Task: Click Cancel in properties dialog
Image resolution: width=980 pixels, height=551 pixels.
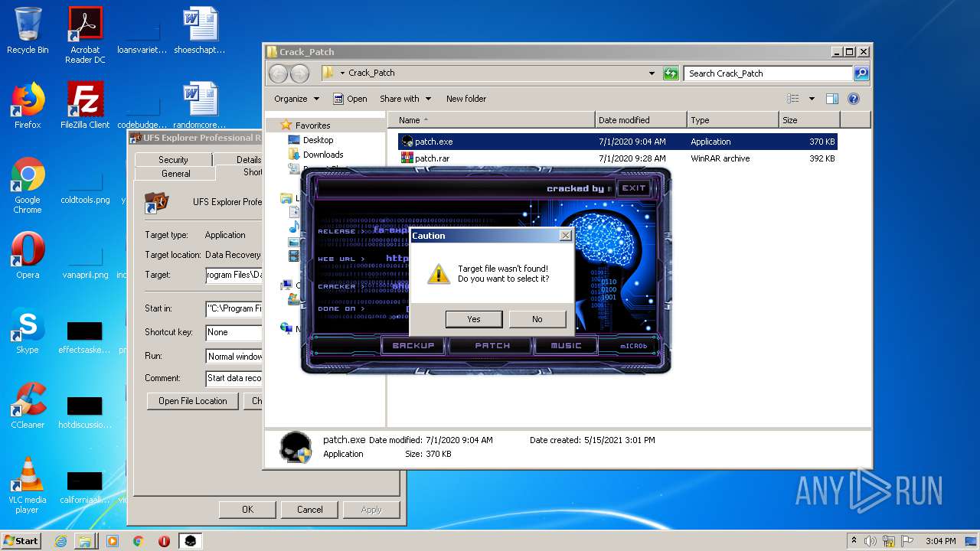Action: (x=309, y=510)
